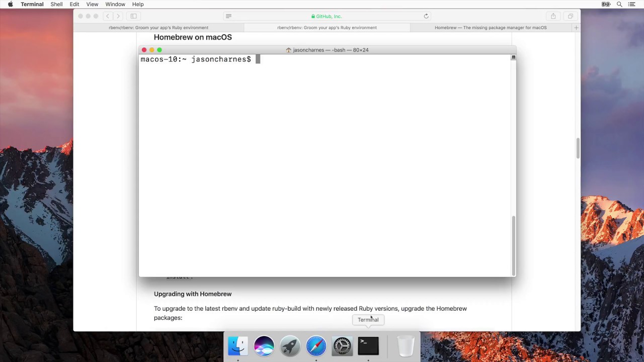Add a new Safari tab
This screenshot has width=644, height=362.
pos(576,28)
